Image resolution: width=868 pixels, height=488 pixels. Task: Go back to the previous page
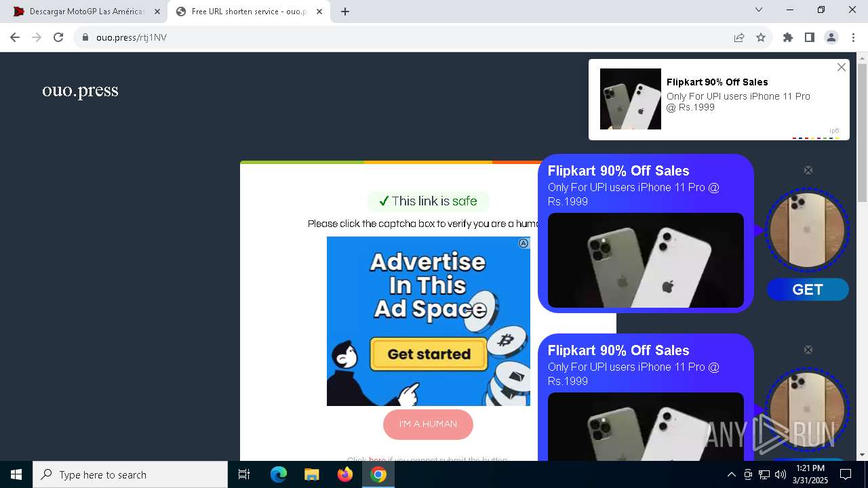[15, 37]
